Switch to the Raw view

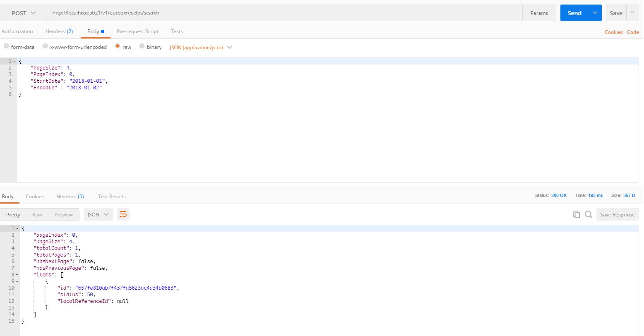[x=37, y=214]
